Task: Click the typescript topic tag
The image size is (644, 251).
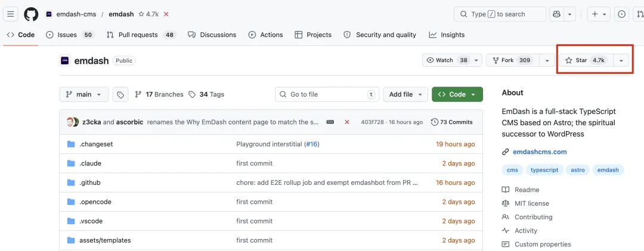Action: (544, 170)
